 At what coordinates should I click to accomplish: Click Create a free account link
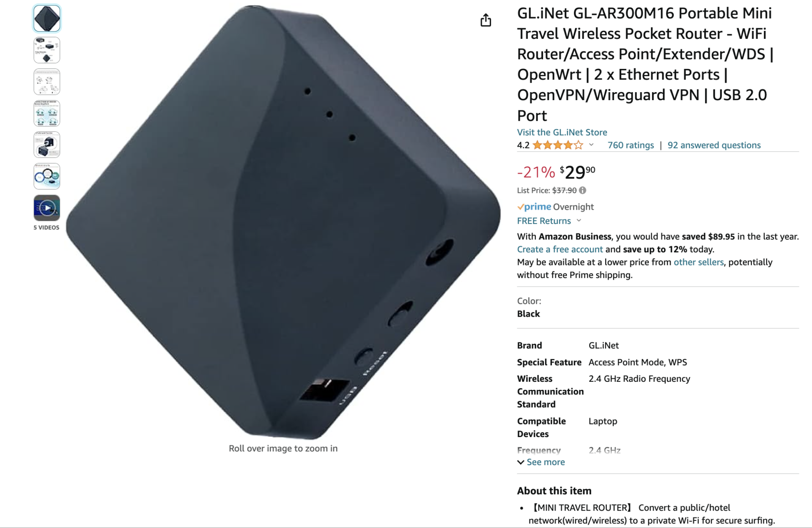(x=560, y=249)
